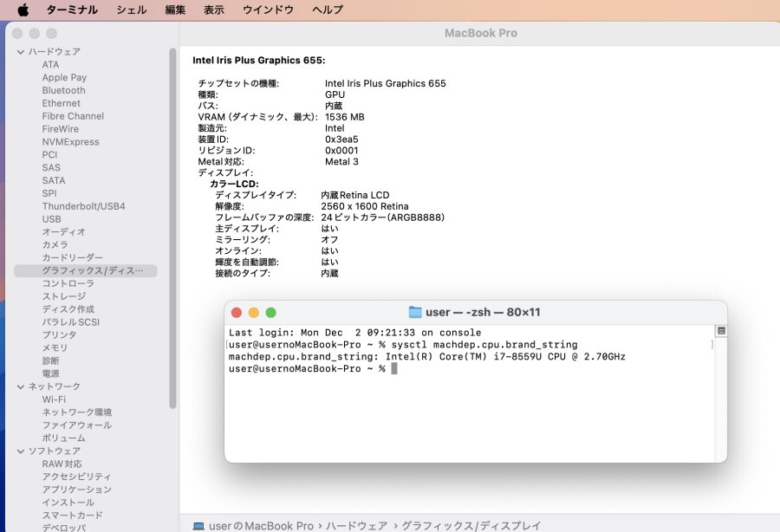Select SAS in the sidebar

(x=51, y=168)
